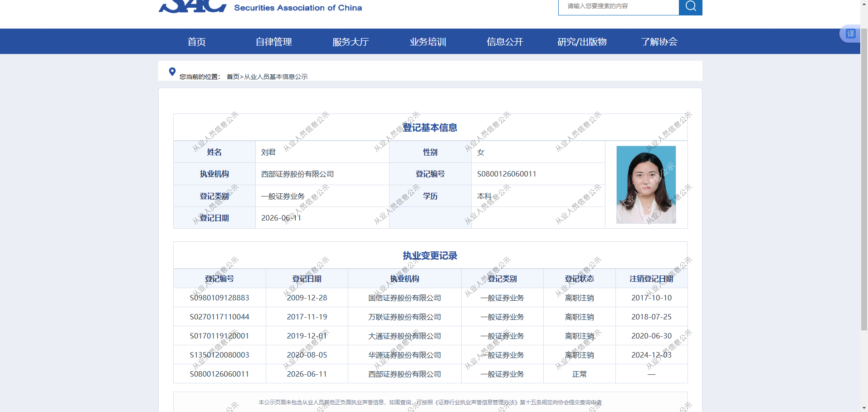
Task: Click cancellation date 2018-07-25
Action: tap(652, 317)
